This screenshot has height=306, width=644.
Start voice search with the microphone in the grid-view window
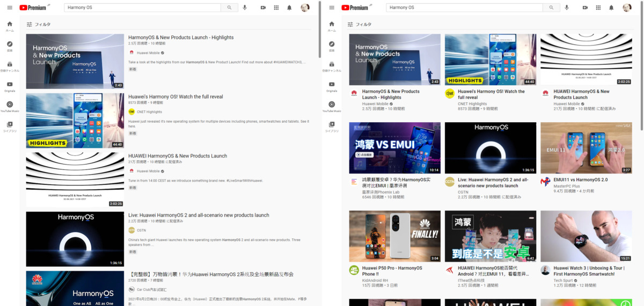(567, 8)
